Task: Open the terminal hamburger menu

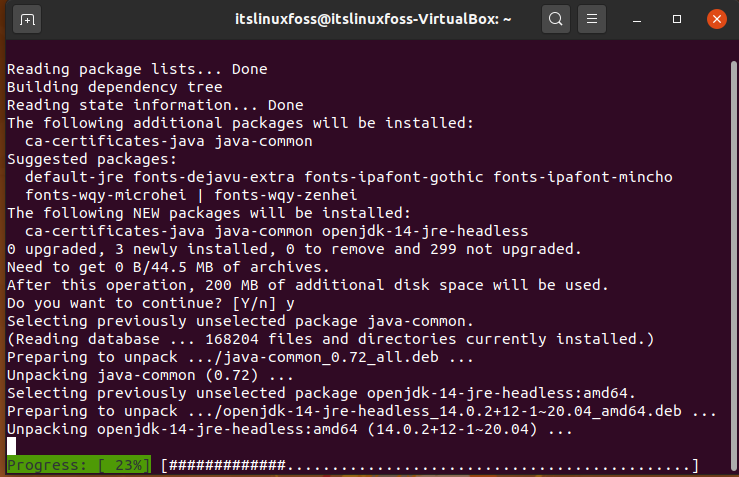Action: (592, 19)
